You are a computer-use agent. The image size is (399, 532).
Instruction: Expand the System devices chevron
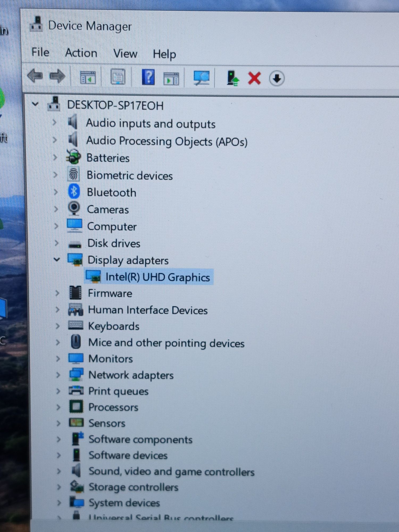point(59,502)
